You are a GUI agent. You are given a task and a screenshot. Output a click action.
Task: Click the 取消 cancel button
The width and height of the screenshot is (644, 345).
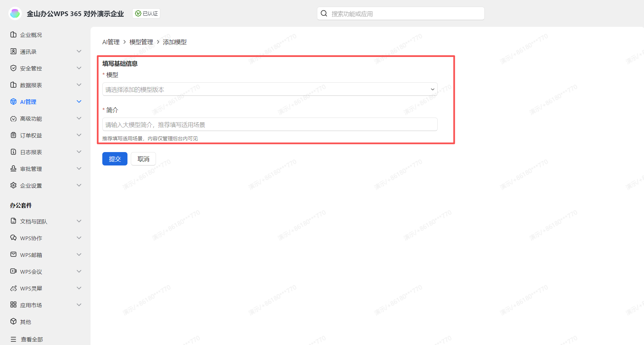click(143, 159)
